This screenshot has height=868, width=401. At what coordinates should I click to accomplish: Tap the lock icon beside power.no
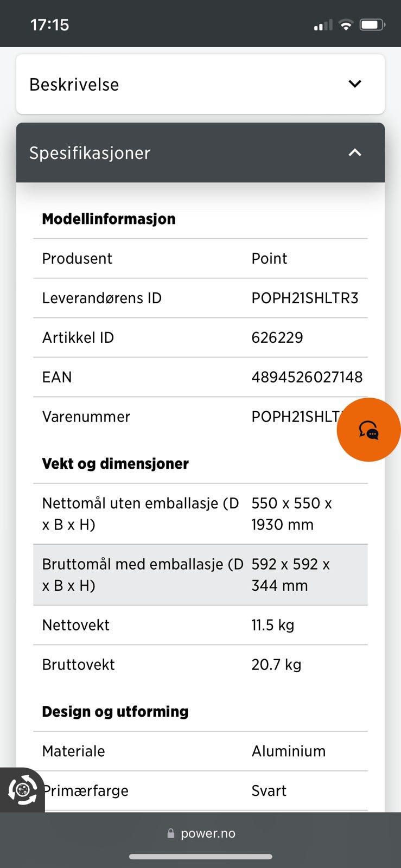[171, 833]
